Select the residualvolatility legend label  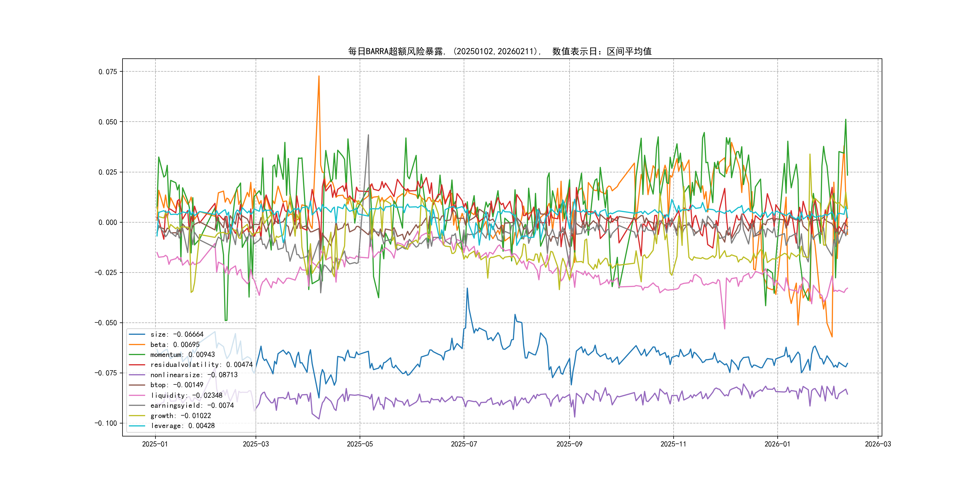pos(201,364)
